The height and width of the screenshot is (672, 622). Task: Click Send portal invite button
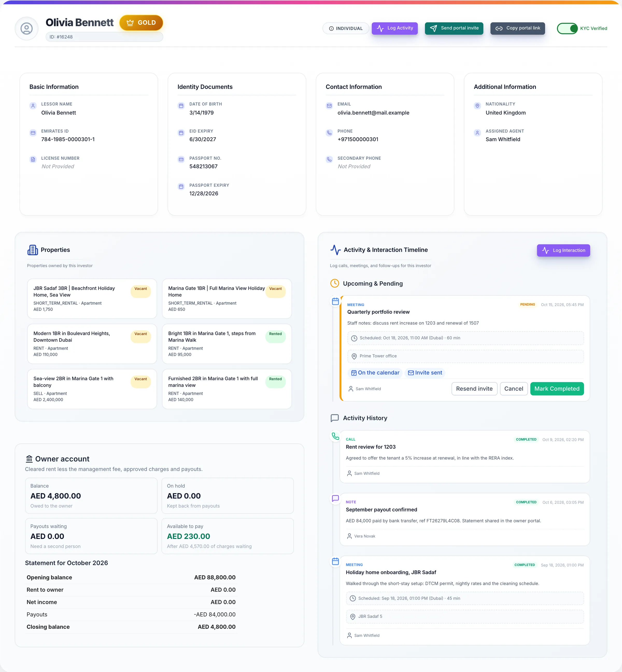(x=454, y=28)
